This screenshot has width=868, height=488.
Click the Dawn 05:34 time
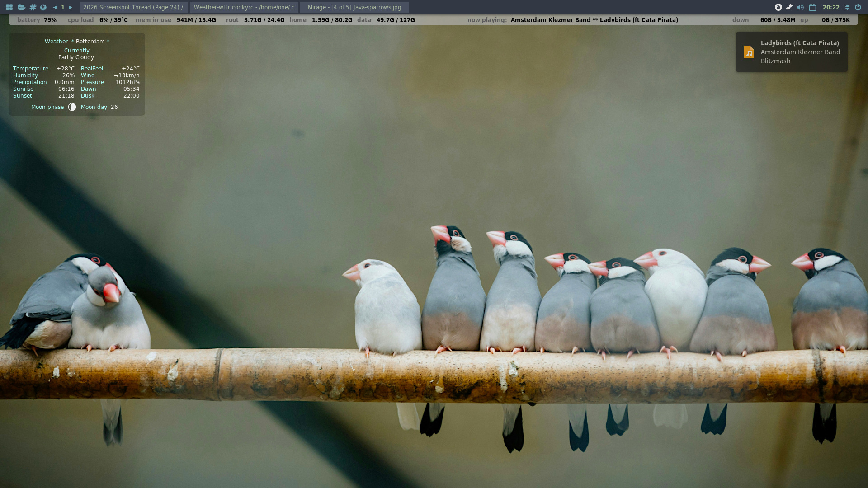click(x=132, y=89)
